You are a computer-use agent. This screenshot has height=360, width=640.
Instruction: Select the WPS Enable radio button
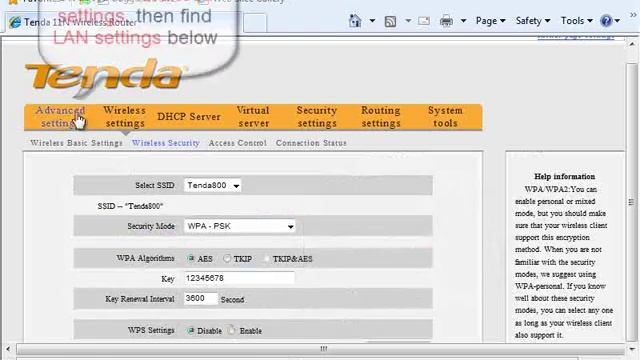[x=232, y=330]
